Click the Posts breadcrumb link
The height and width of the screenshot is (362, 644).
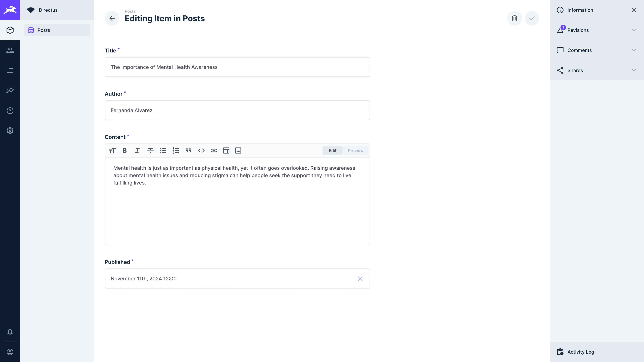130,11
